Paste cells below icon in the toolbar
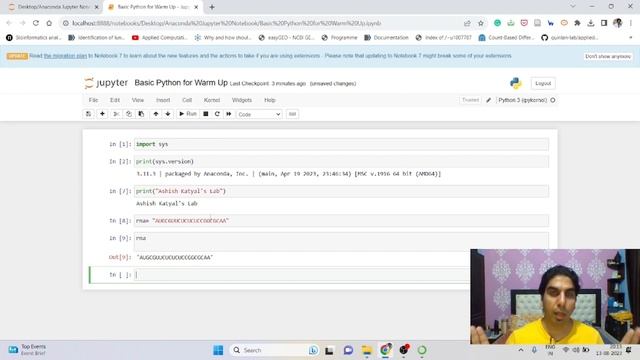The width and height of the screenshot is (640, 360). tap(141, 114)
